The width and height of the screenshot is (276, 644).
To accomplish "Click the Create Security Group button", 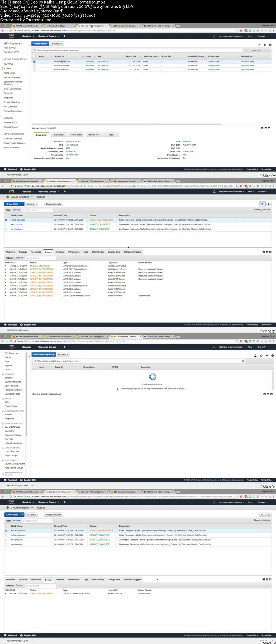I will pos(44,354).
